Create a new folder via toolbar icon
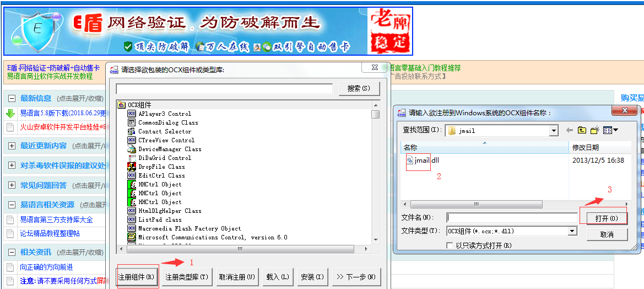 595,130
